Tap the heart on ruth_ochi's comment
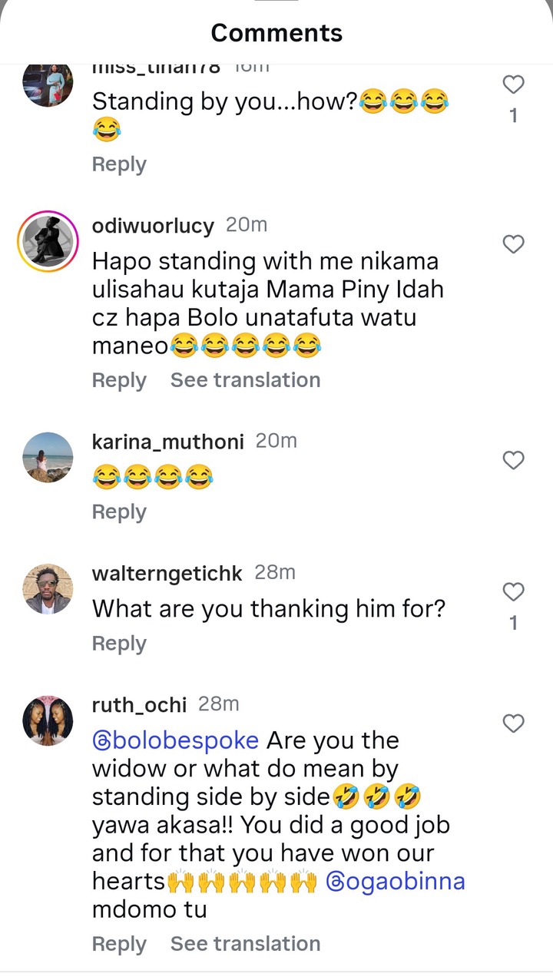Viewport: 553px width, 980px height. (x=513, y=723)
